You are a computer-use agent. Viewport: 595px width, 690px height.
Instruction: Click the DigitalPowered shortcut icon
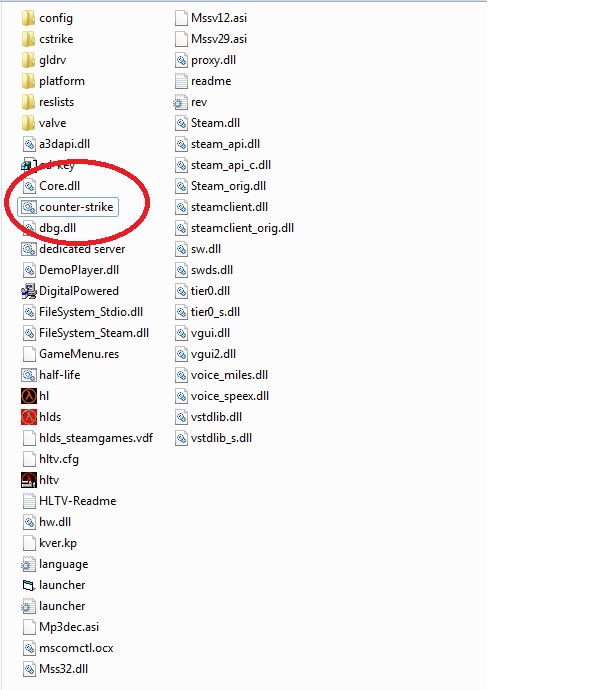[x=29, y=291]
